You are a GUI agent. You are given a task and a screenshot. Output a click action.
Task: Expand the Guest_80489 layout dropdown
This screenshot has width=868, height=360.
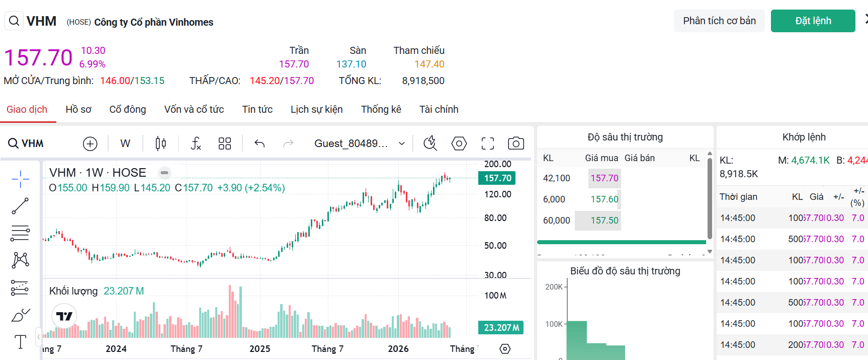[x=360, y=143]
